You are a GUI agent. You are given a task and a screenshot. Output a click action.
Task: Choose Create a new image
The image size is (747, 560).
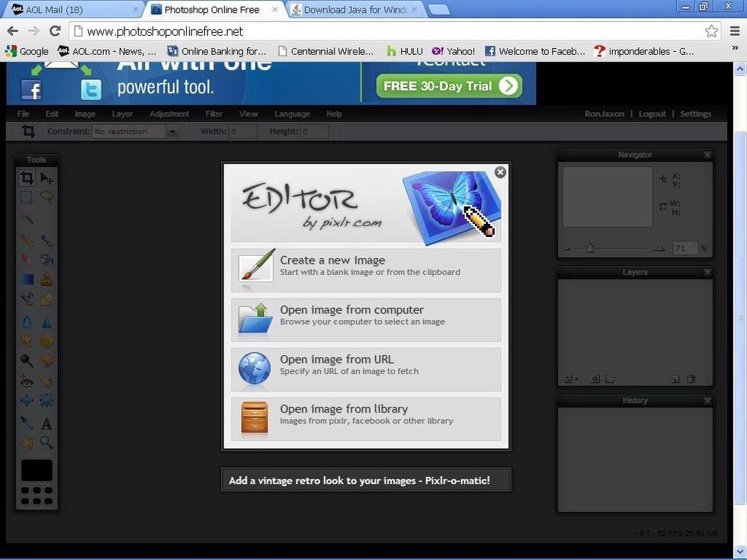tap(366, 270)
